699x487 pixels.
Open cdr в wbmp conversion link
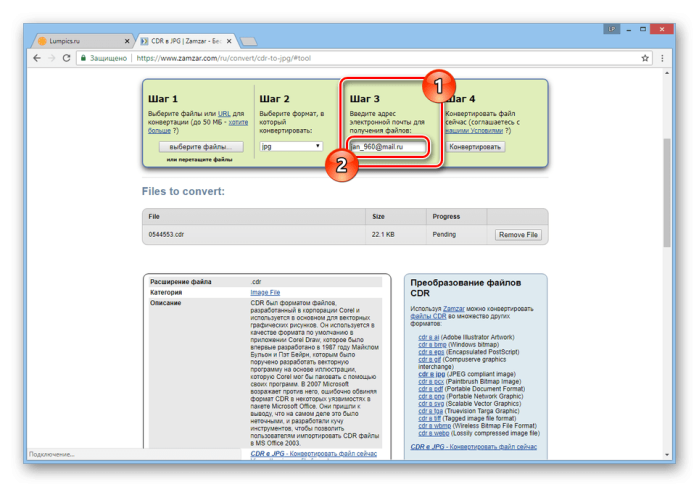[434, 425]
